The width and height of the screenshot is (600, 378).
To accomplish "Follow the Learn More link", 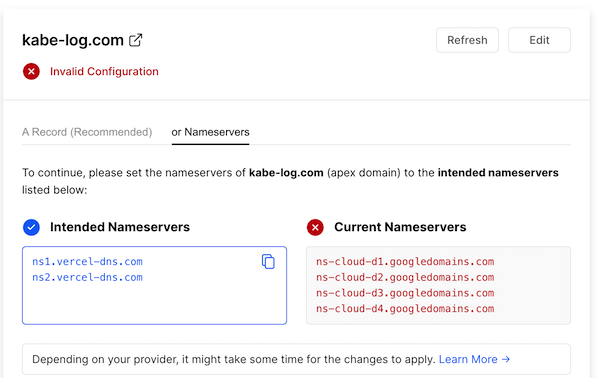I will click(x=474, y=359).
